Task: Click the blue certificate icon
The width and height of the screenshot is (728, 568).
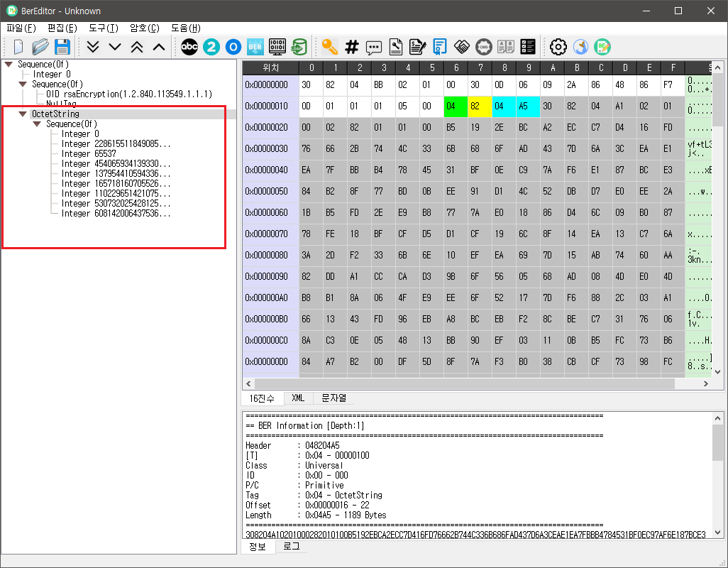Action: 440,47
